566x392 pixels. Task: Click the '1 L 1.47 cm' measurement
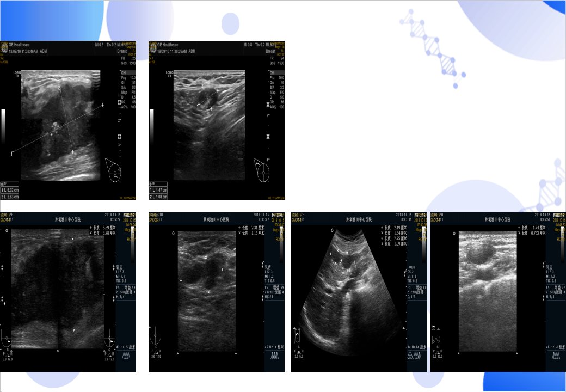[158, 190]
